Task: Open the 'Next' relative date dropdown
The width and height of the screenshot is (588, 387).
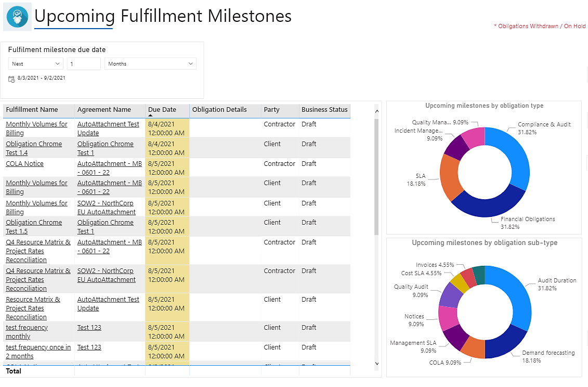Action: (36, 64)
